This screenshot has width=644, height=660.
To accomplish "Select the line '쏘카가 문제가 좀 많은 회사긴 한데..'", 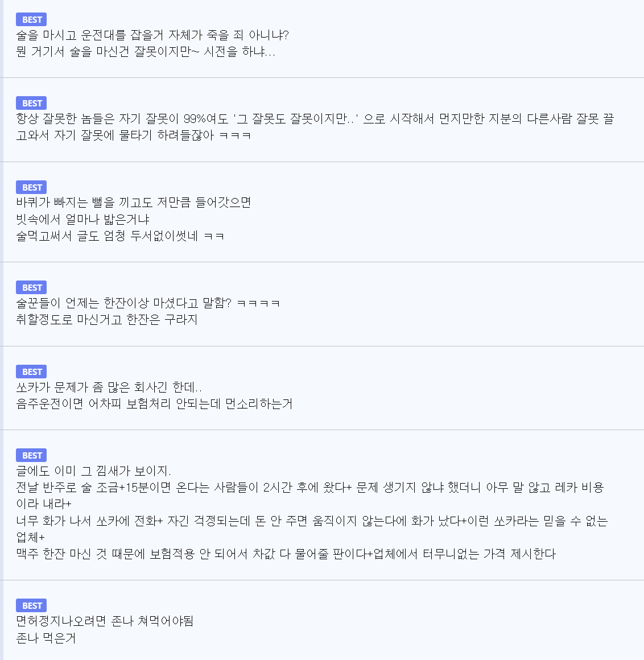I will coord(109,387).
